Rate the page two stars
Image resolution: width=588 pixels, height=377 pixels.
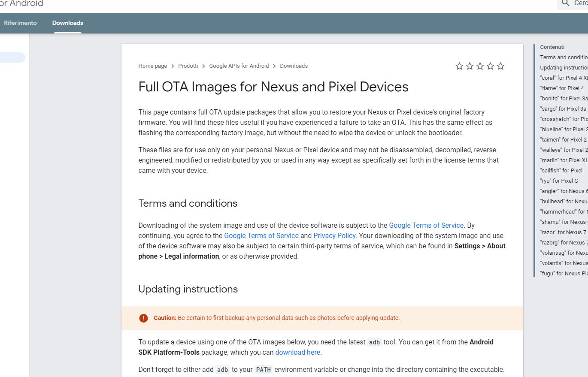point(470,66)
